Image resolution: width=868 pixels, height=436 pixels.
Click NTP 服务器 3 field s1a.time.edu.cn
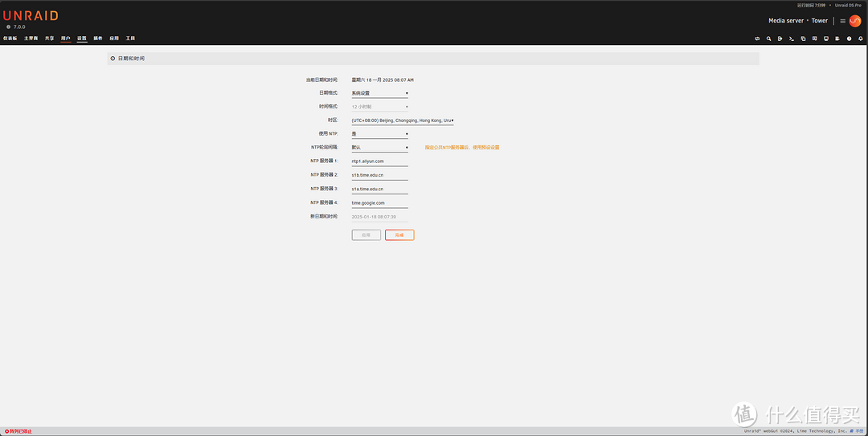point(379,189)
